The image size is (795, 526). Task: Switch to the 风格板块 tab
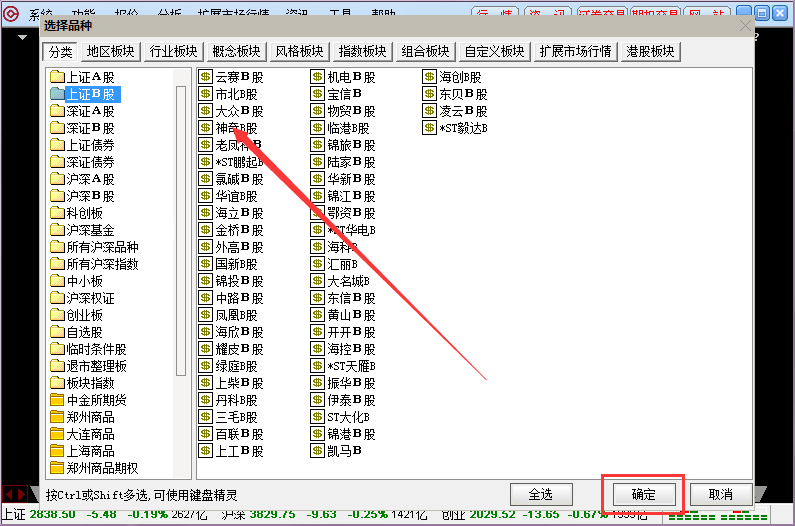click(x=299, y=52)
